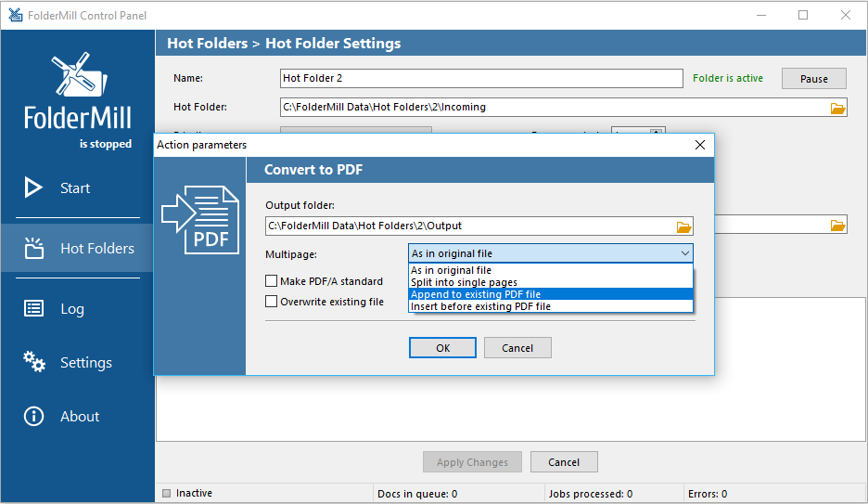This screenshot has height=504, width=868.
Task: Browse for Hot Folder path folder icon
Action: tap(837, 108)
